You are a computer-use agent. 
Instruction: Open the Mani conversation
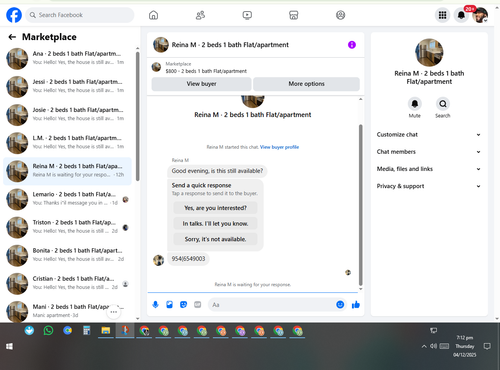67,311
